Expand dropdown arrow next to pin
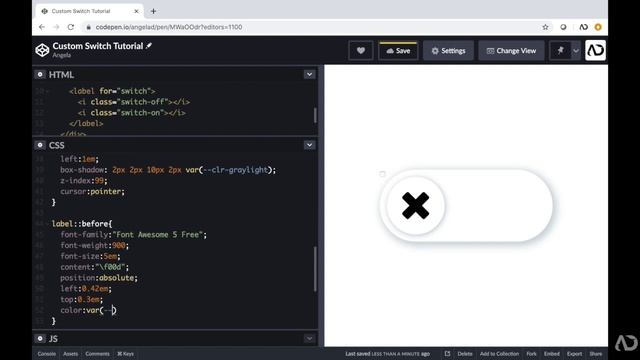This screenshot has width=640, height=360. click(x=576, y=51)
